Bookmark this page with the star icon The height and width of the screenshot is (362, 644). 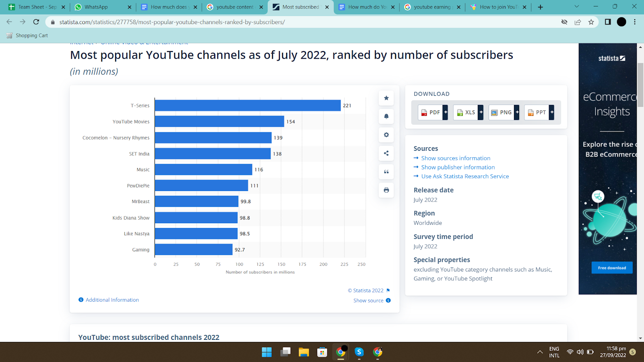[x=591, y=22]
